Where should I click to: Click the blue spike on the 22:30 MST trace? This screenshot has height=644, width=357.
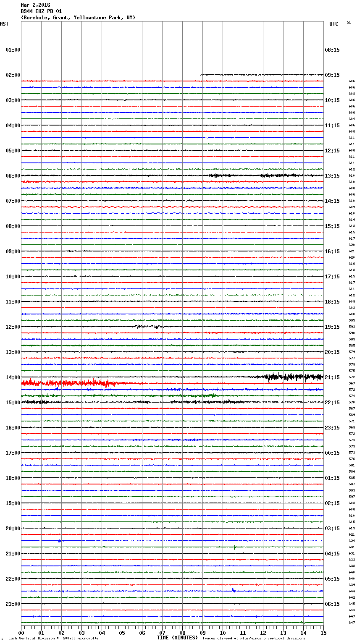[x=234, y=591]
